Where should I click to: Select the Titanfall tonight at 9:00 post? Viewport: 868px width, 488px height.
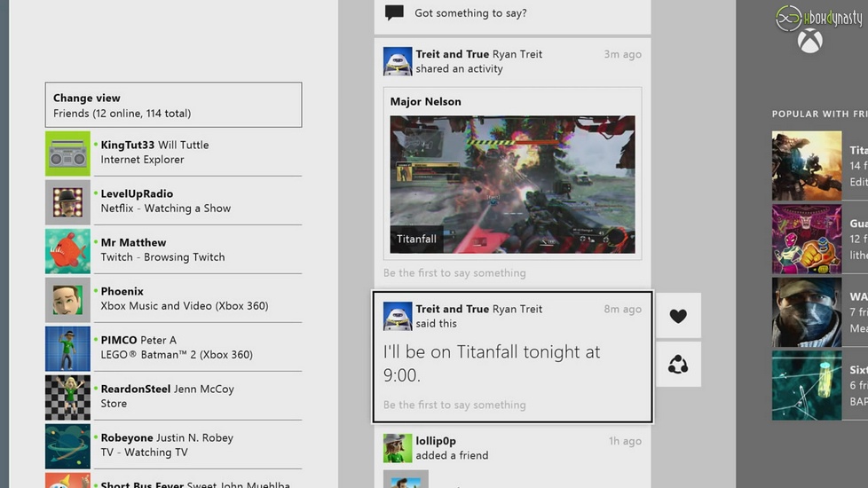point(512,357)
